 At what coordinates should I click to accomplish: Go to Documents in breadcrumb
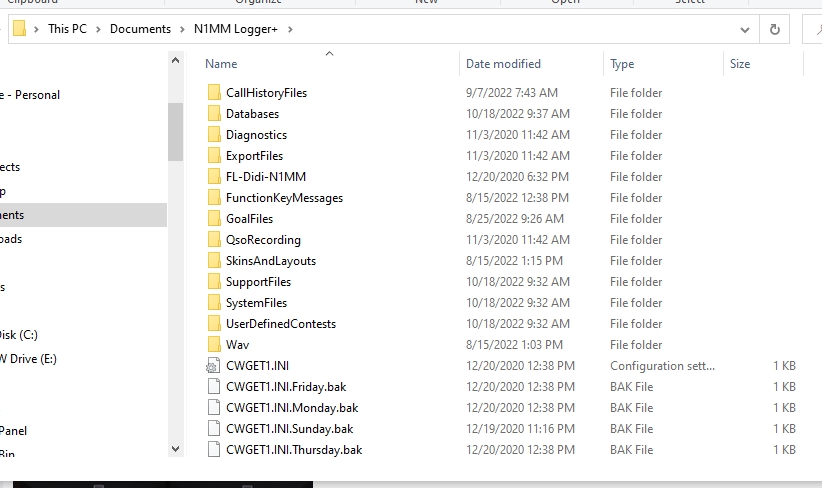click(x=140, y=29)
